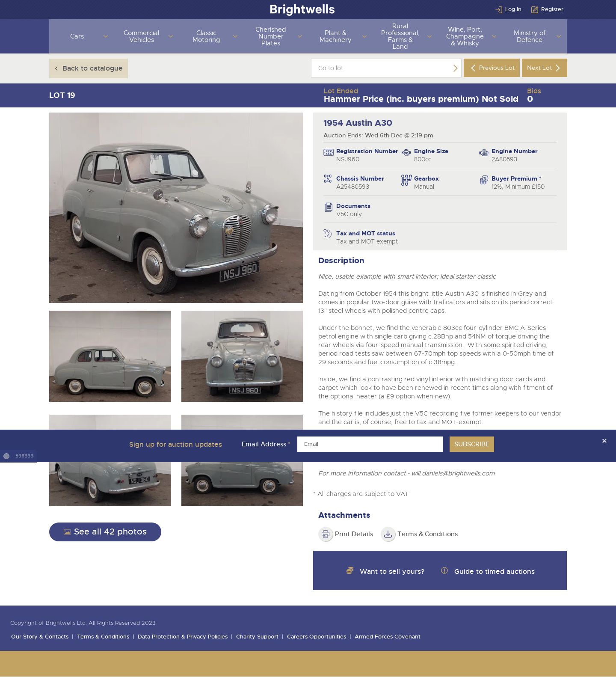Click the will.daniels@brightwells.com contact text
The height and width of the screenshot is (677, 616).
(453, 473)
